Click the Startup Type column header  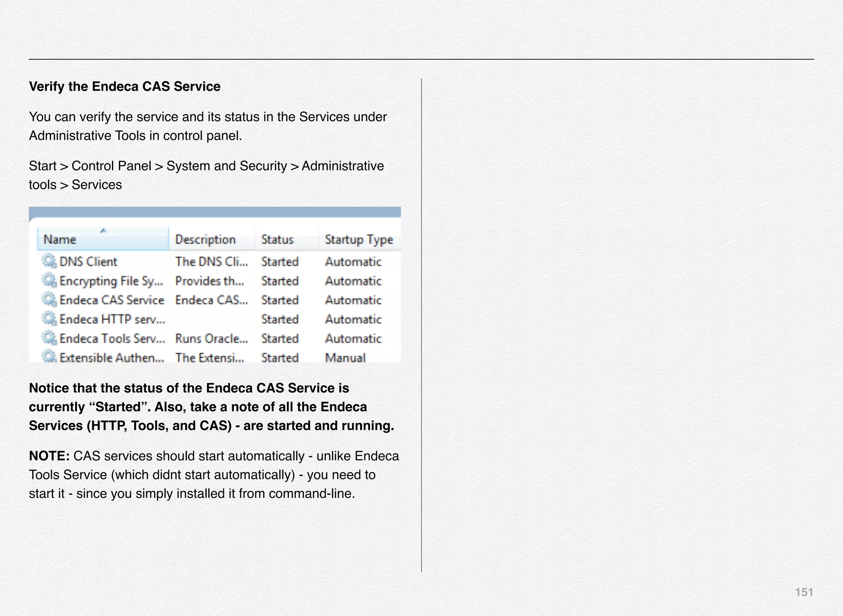[x=360, y=239]
